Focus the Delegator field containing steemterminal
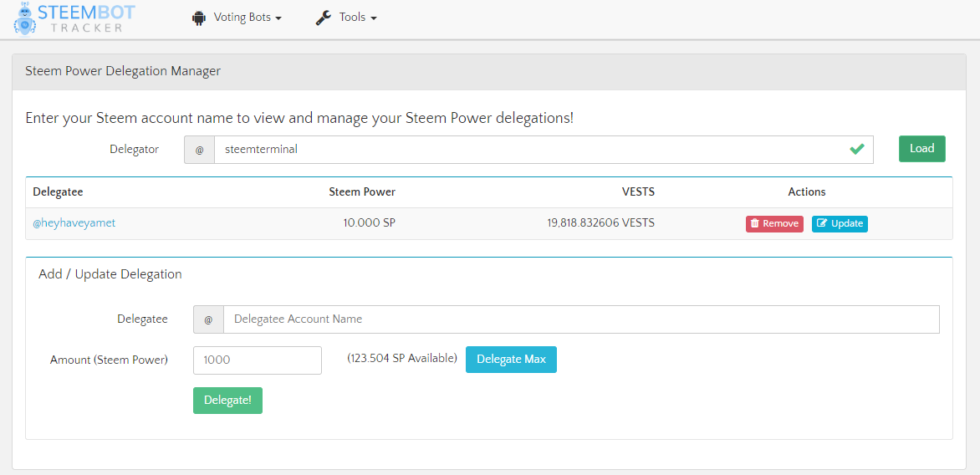Viewport: 980px width, 475px height. coord(527,150)
